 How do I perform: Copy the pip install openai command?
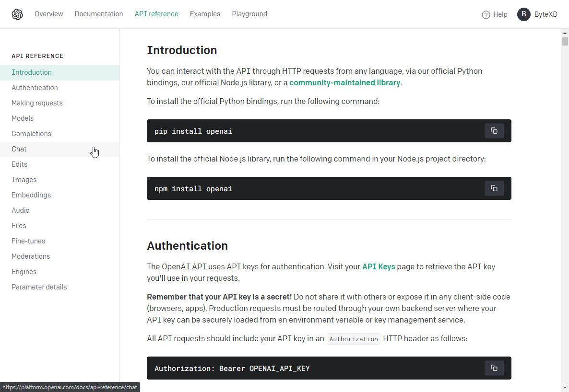coord(494,130)
